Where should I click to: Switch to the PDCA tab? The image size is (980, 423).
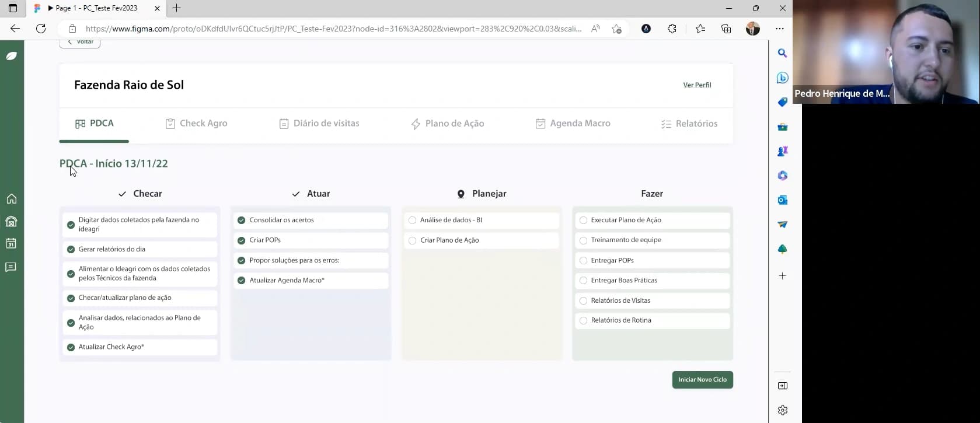click(95, 124)
